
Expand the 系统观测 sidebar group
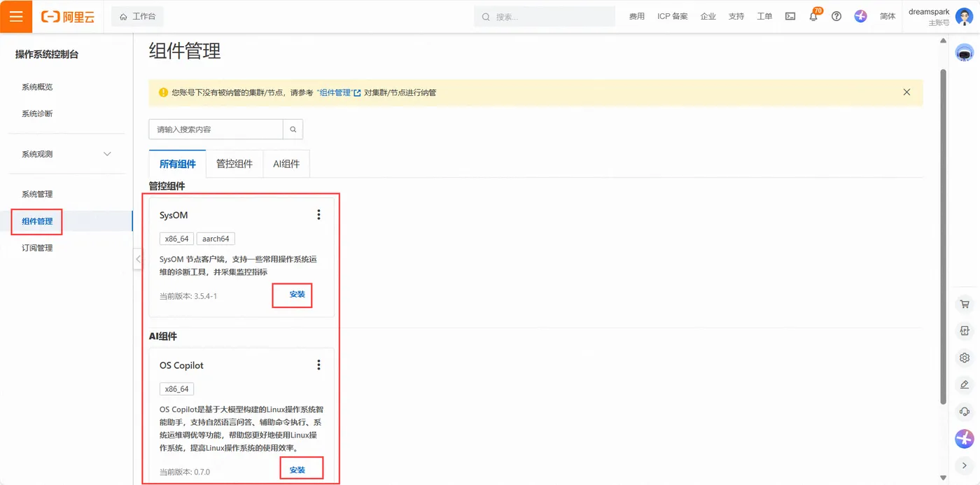66,154
